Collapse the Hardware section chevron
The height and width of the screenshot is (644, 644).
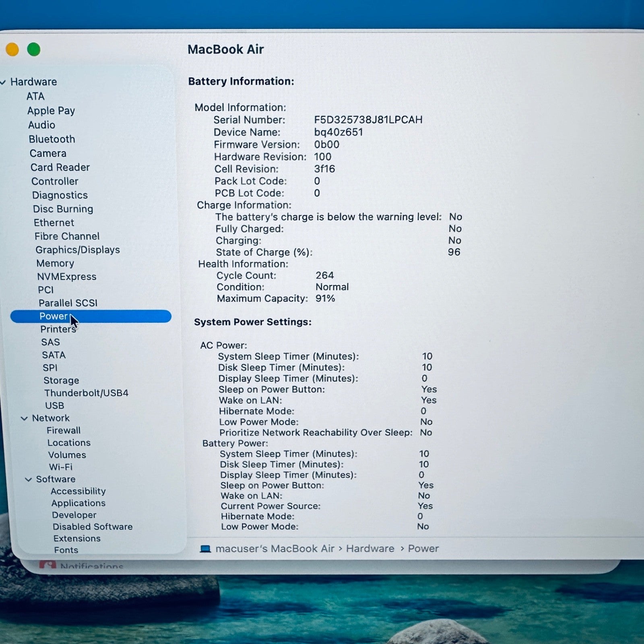(3, 82)
